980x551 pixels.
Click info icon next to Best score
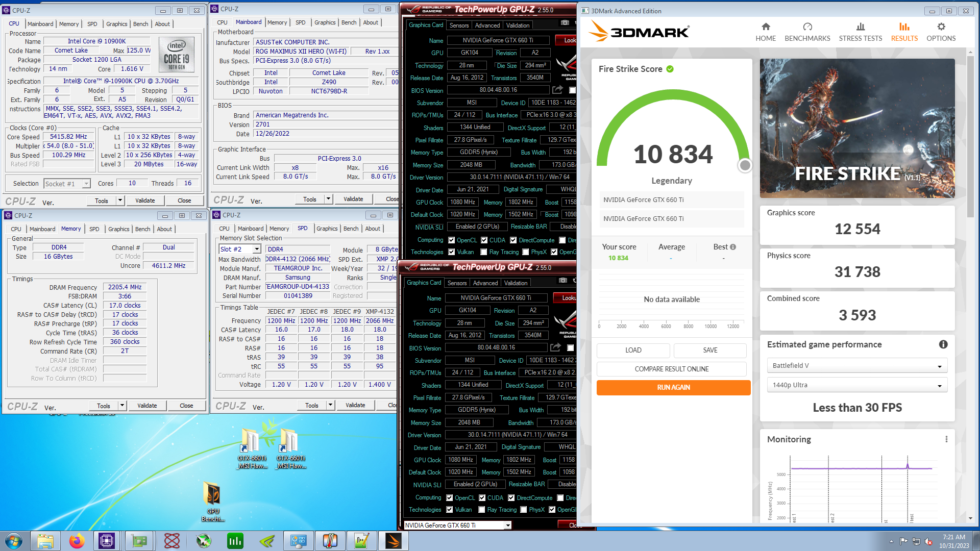pyautogui.click(x=733, y=247)
